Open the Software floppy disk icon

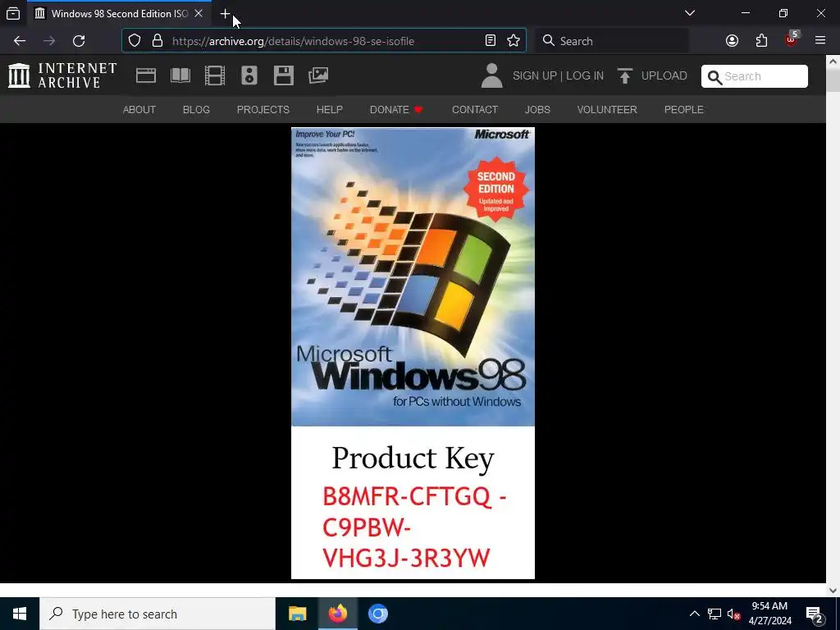tap(283, 75)
